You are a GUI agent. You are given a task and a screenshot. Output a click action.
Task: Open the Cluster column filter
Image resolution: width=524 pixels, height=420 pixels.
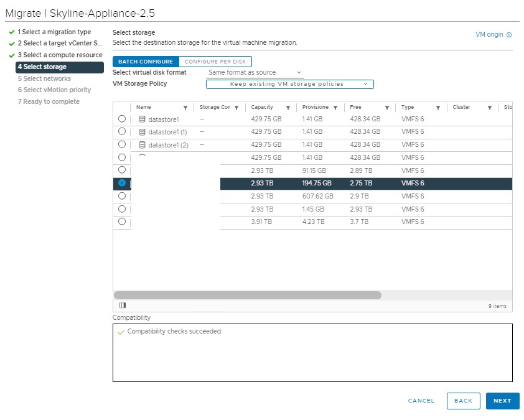tap(490, 108)
